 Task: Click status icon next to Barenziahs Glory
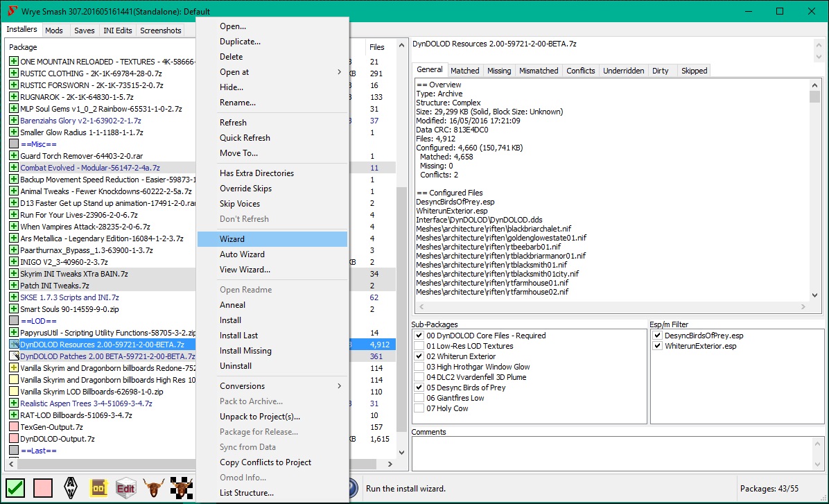coord(14,120)
